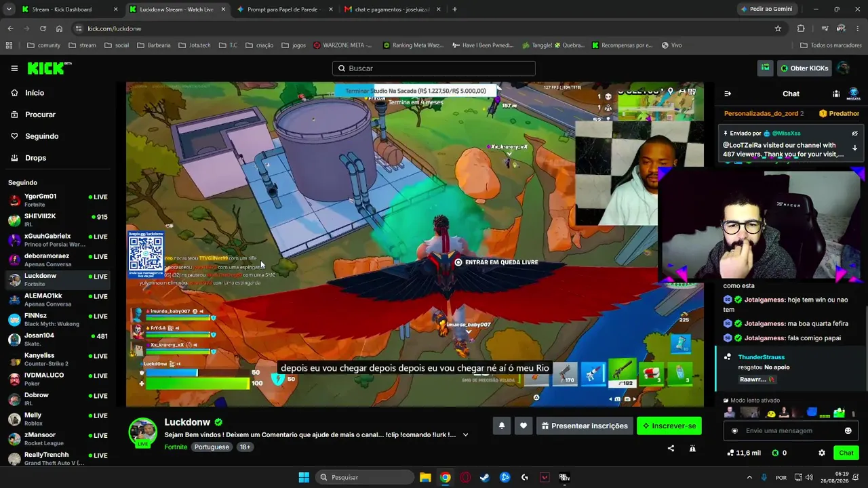
Task: Open the Fortnite category link
Action: (x=176, y=447)
